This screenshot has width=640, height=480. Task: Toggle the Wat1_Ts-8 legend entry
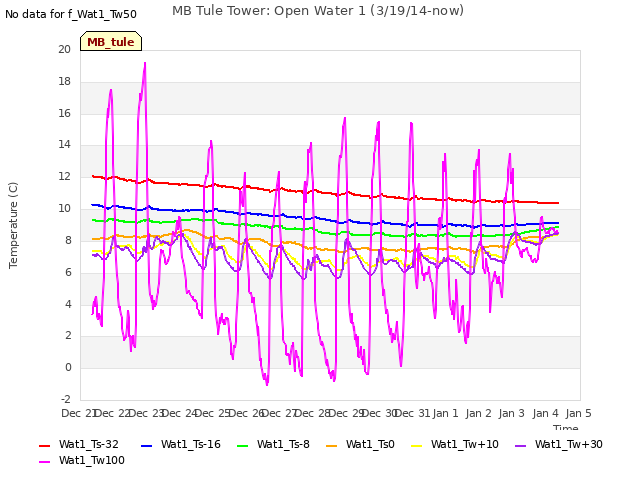pyautogui.click(x=273, y=444)
